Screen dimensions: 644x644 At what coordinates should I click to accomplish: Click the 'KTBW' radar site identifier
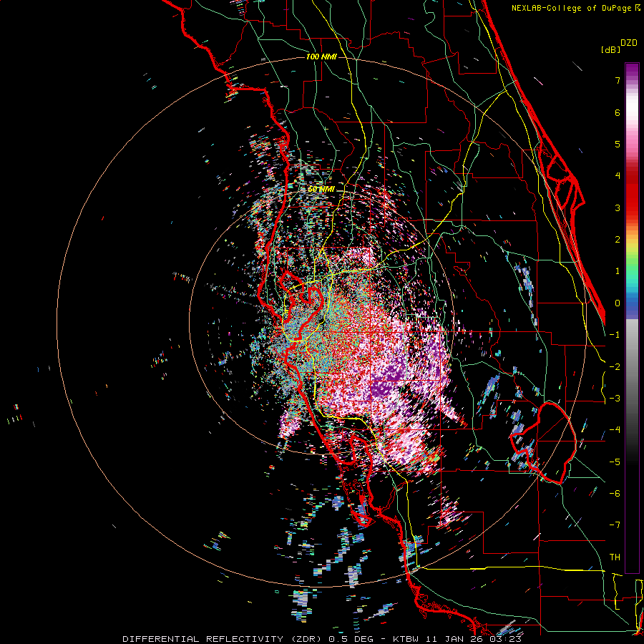coord(406,639)
